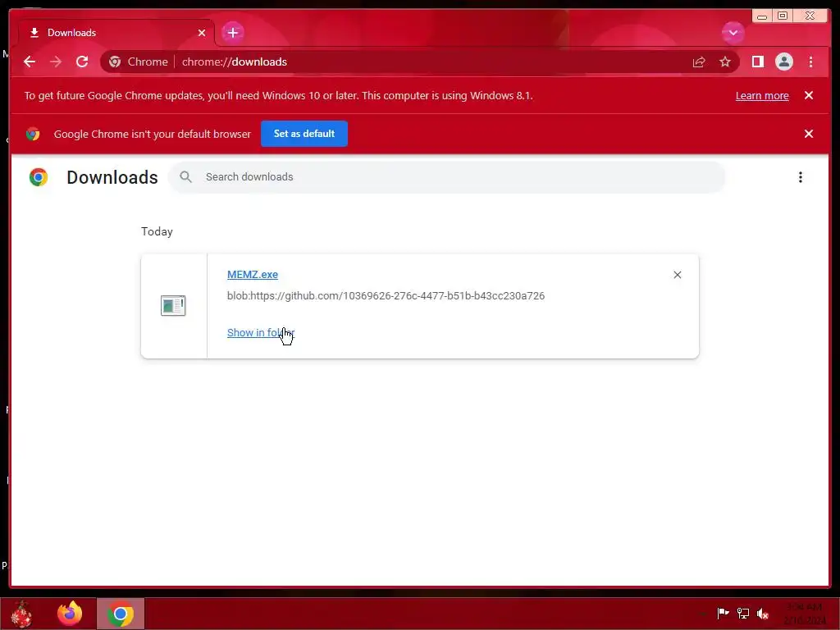The image size is (840, 630).
Task: Open the MEMZ.exe file link
Action: pyautogui.click(x=253, y=274)
